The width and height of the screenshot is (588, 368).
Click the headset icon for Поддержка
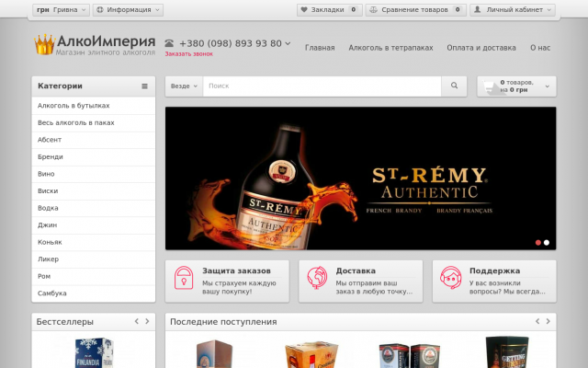pos(451,278)
